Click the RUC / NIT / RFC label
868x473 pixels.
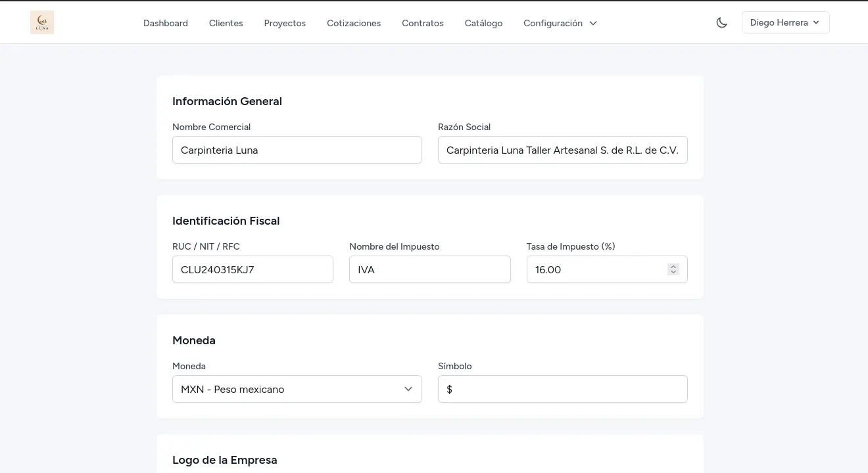[206, 246]
